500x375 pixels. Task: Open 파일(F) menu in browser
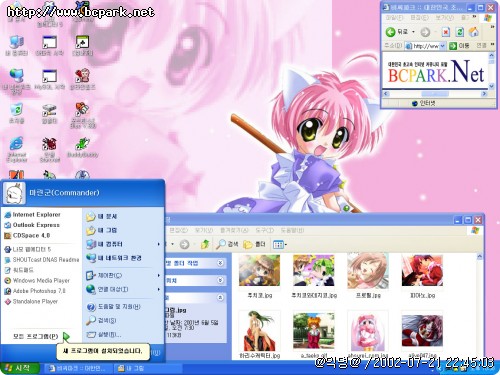[394, 17]
